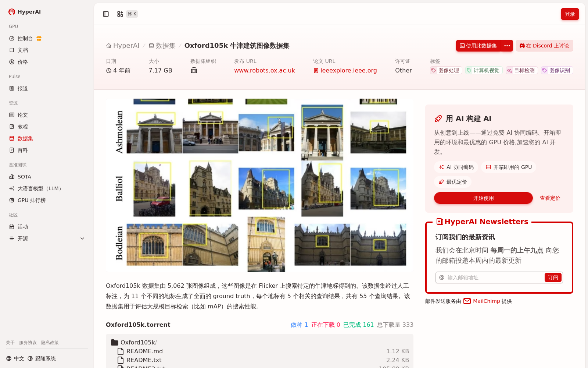
Task: Click the 目标检测 tag
Action: point(521,70)
